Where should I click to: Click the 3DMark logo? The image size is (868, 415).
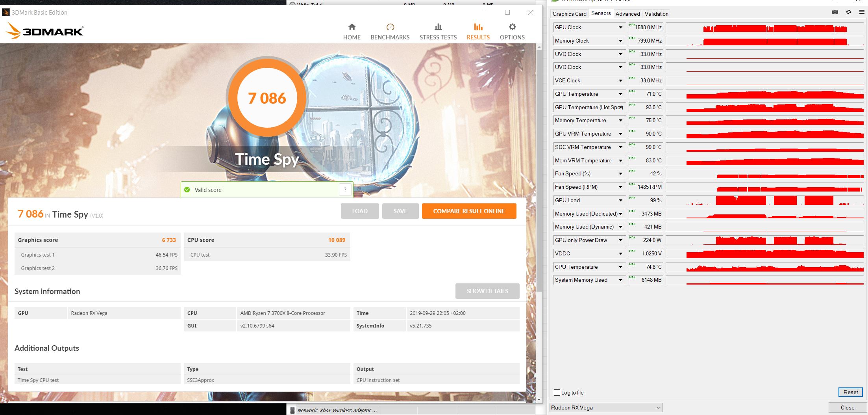pyautogui.click(x=44, y=31)
